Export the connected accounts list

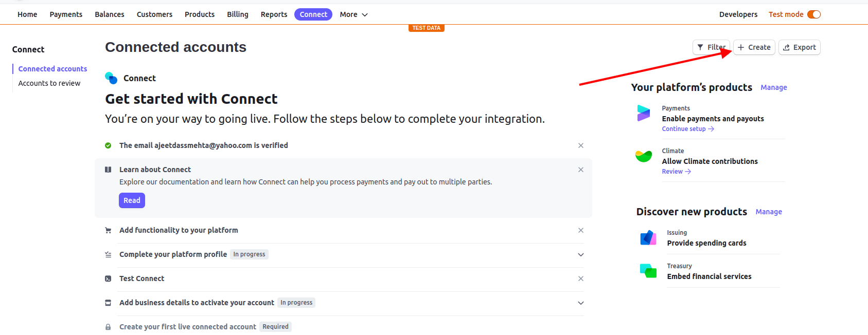[800, 47]
